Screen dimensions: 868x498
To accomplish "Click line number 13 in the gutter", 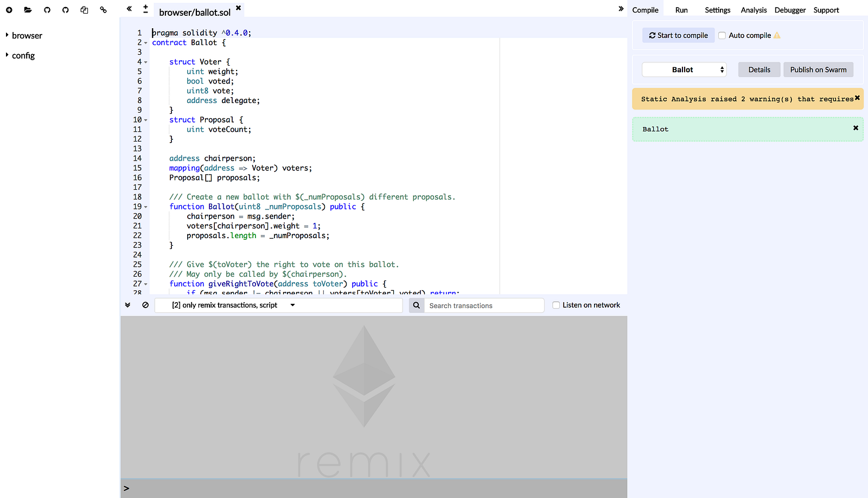I will (x=137, y=149).
